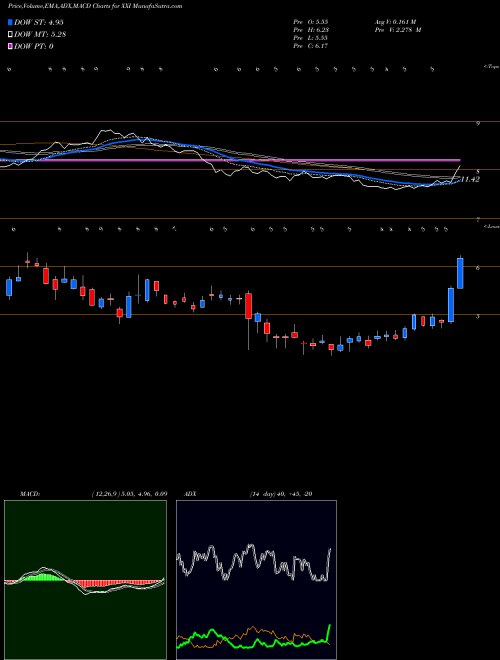Screen dimensions: 500x660
Task: Select the 'DOW ST: 4.93' legend text
Action: 39,22
